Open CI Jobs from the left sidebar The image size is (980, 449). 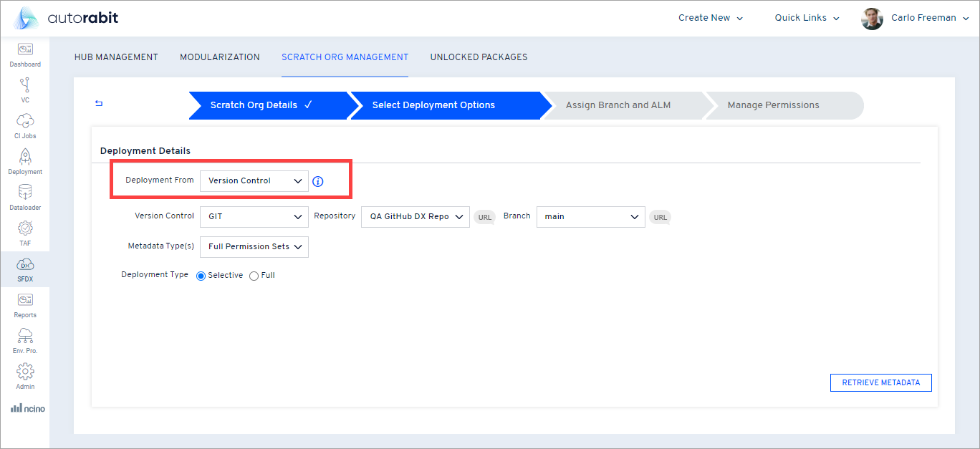point(24,125)
